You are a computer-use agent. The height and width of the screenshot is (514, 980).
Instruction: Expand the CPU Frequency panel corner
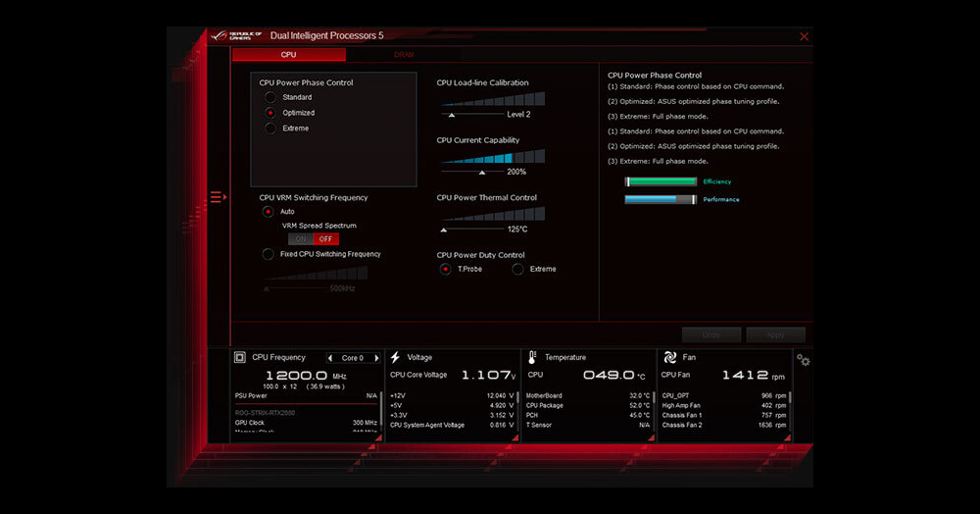[378, 438]
